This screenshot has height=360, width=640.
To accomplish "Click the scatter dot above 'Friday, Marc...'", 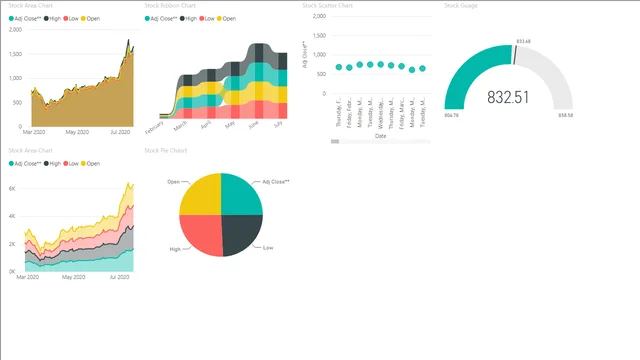I will 401,66.
